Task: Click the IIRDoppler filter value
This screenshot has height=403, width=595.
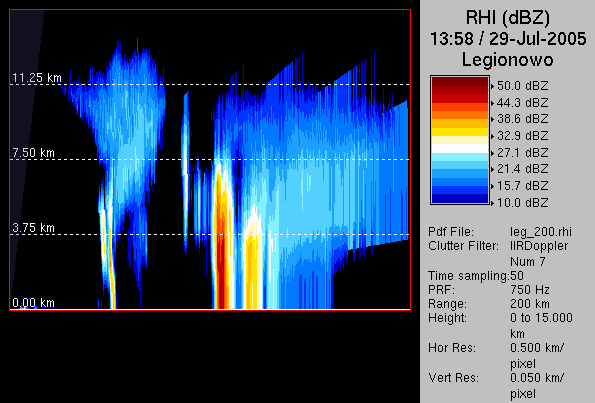Action: coord(539,246)
